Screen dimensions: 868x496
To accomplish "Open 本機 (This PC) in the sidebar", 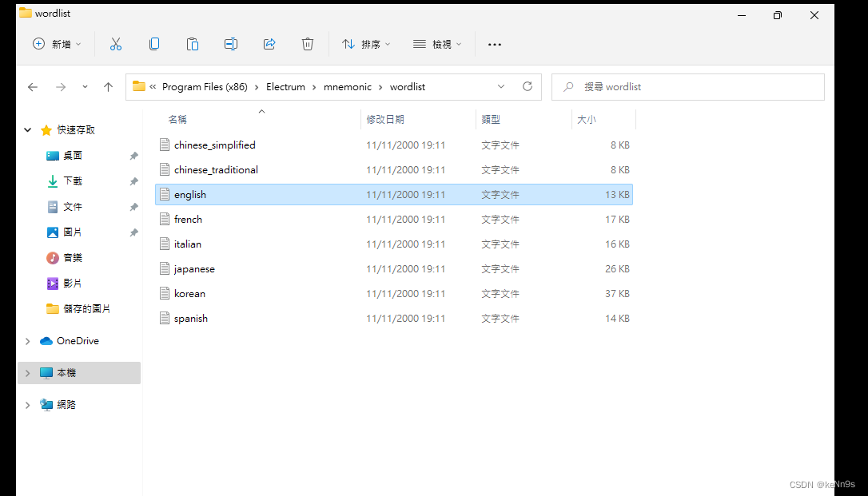I will coord(66,373).
